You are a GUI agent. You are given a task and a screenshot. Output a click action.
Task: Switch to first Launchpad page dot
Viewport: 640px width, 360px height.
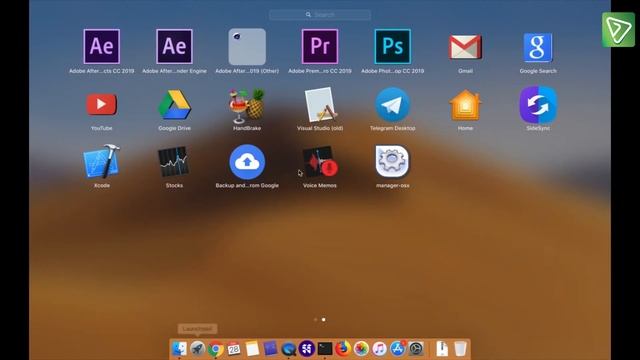point(316,320)
